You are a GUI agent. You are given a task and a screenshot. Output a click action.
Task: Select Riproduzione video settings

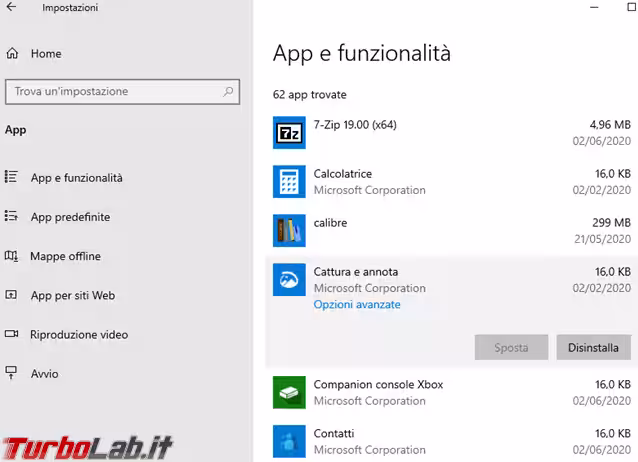pos(78,335)
